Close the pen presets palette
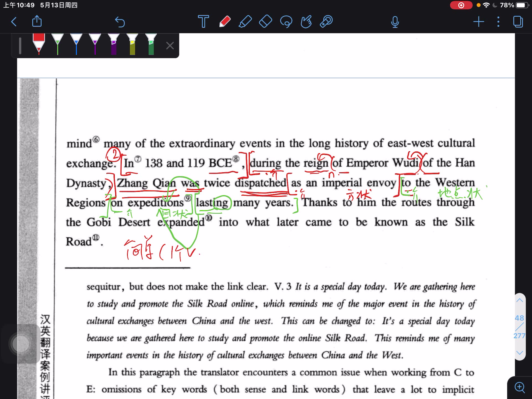The height and width of the screenshot is (399, 532). coord(170,45)
